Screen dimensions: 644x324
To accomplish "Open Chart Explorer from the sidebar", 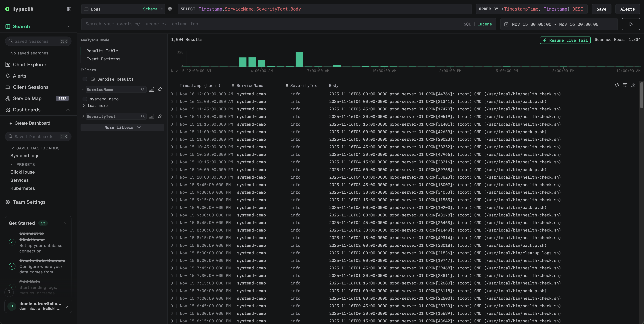I will 30,64.
